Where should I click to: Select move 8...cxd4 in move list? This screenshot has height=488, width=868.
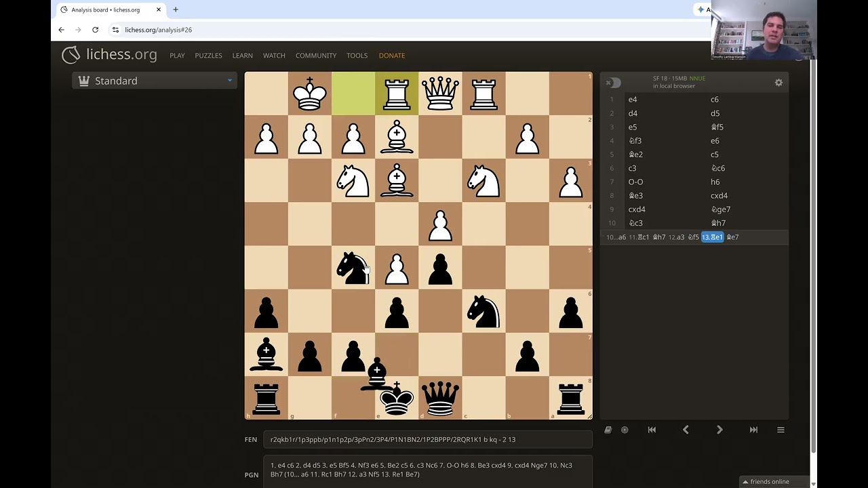click(x=747, y=195)
